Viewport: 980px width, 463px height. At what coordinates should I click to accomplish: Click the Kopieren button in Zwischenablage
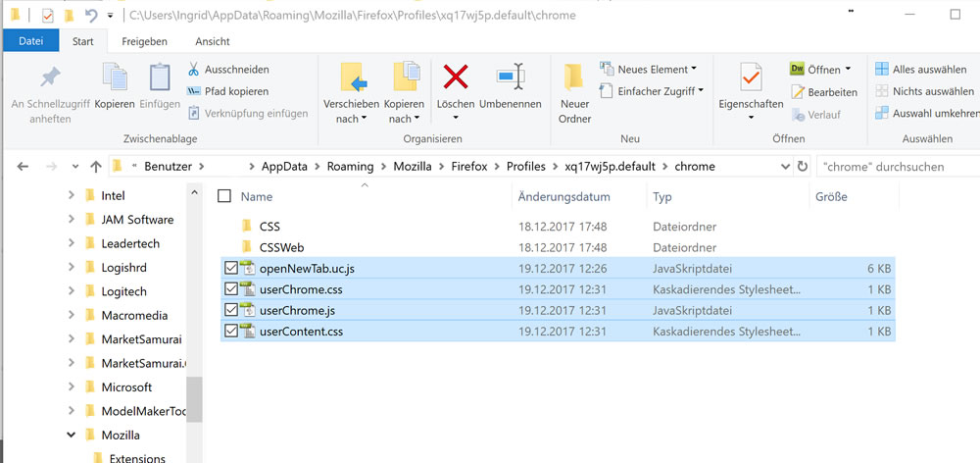(115, 84)
